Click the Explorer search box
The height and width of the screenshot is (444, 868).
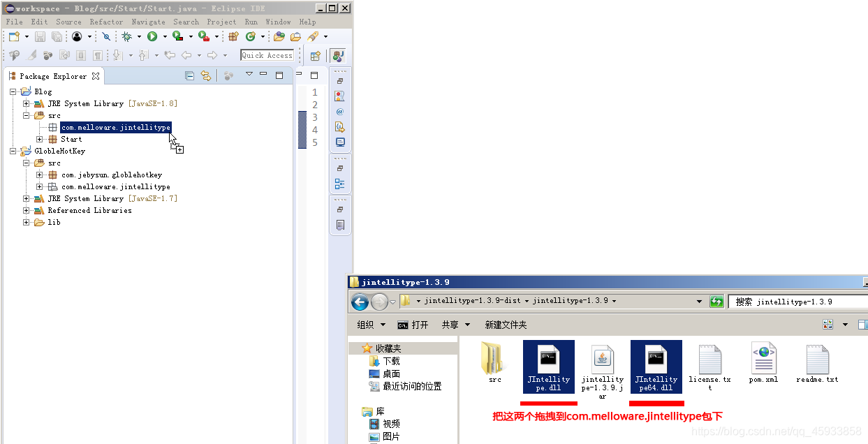(797, 302)
